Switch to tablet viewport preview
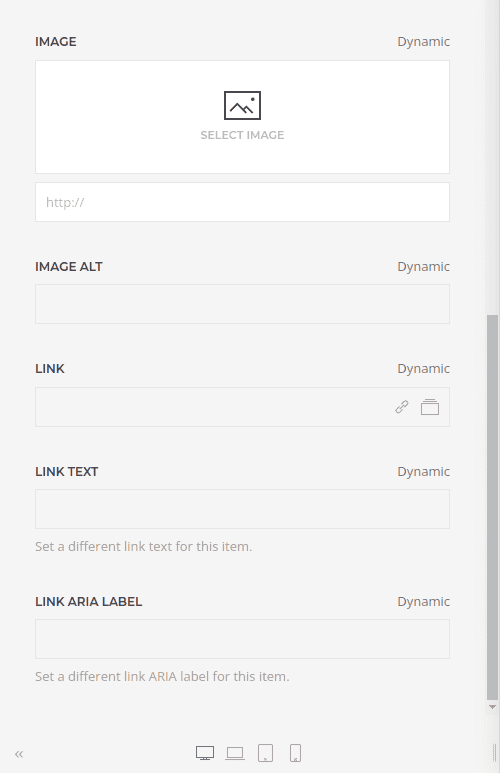The width and height of the screenshot is (500, 773). (265, 753)
